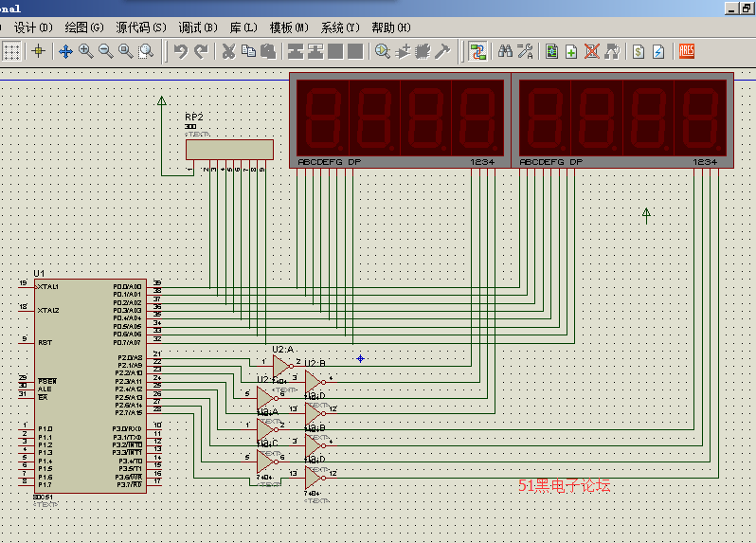The width and height of the screenshot is (756, 543).
Task: Exit to parent sheet
Action: [x=612, y=51]
